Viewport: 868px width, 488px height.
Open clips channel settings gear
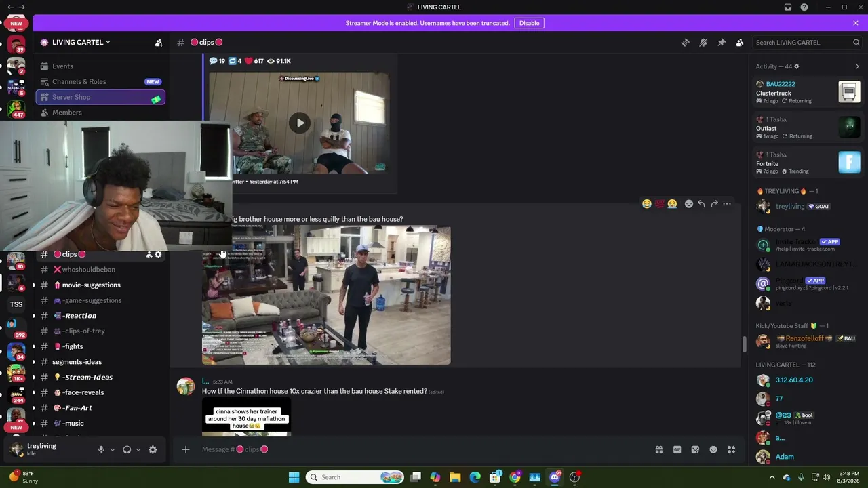[x=159, y=254]
